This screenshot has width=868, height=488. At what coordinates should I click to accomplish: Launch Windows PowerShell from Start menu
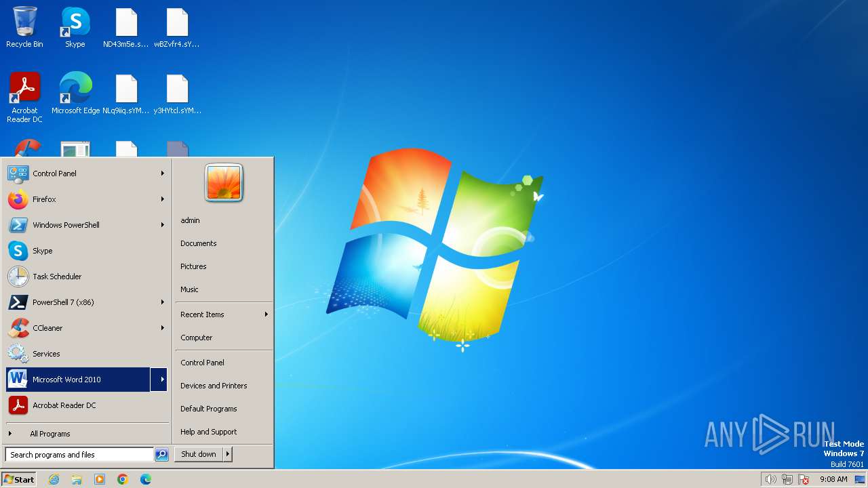pos(87,225)
